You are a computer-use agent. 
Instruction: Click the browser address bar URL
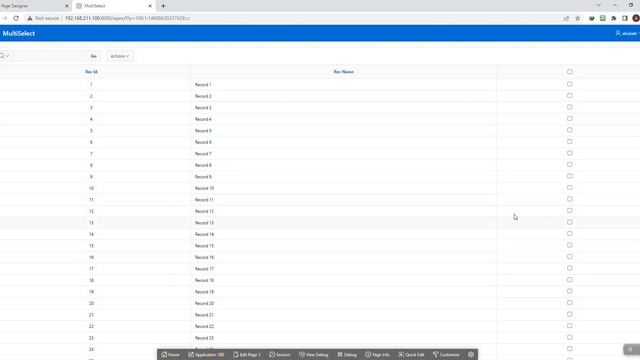[x=127, y=18]
